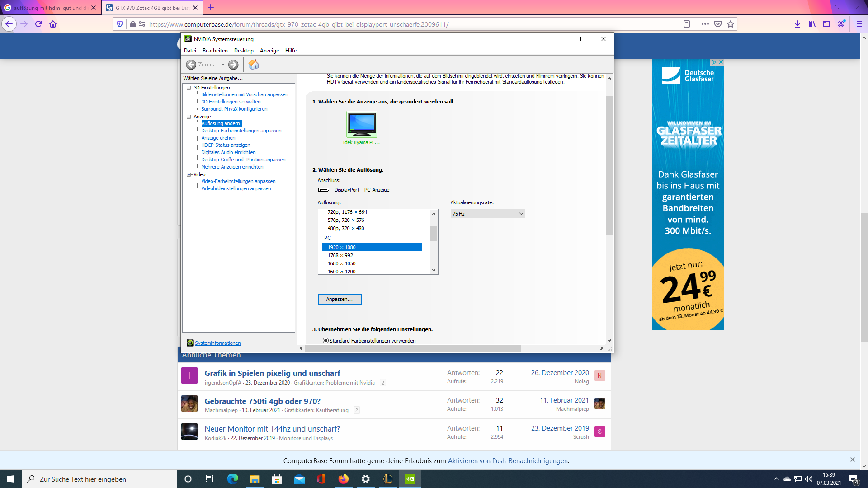The image size is (868, 488).
Task: Open Firefox reader view icon in address bar
Action: tap(686, 24)
